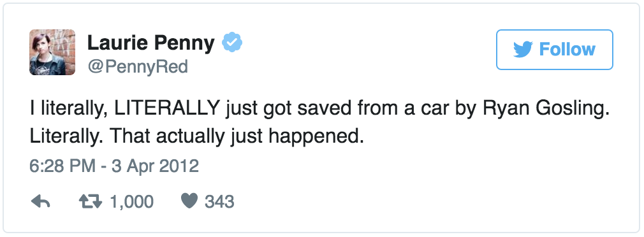
Task: Click the capitalized word LITERALLY
Action: coord(168,108)
